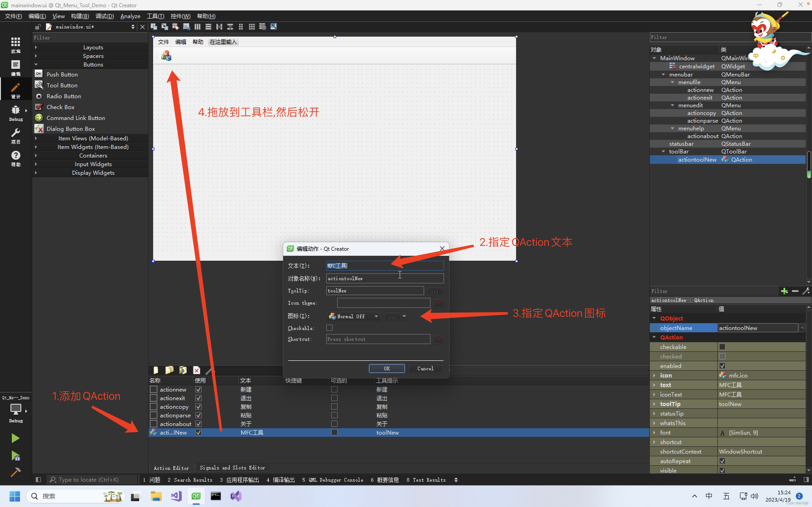Image resolution: width=812 pixels, height=507 pixels.
Task: Apply horizontal layout from the toolbar
Action: tap(198, 27)
